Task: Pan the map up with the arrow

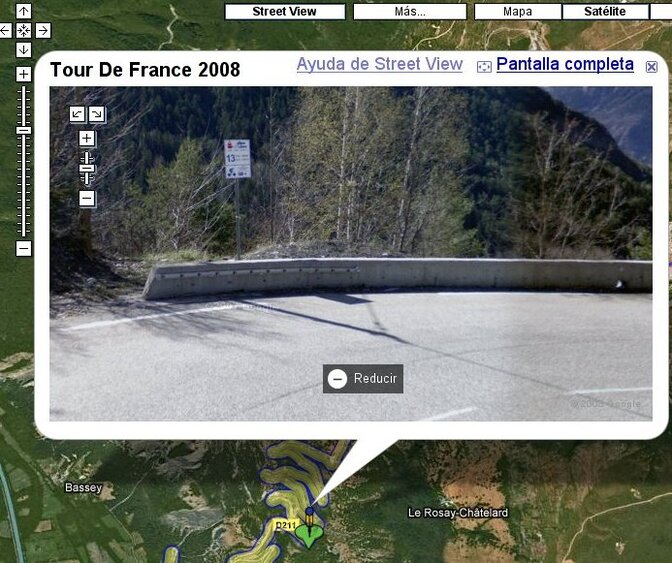Action: (x=24, y=10)
